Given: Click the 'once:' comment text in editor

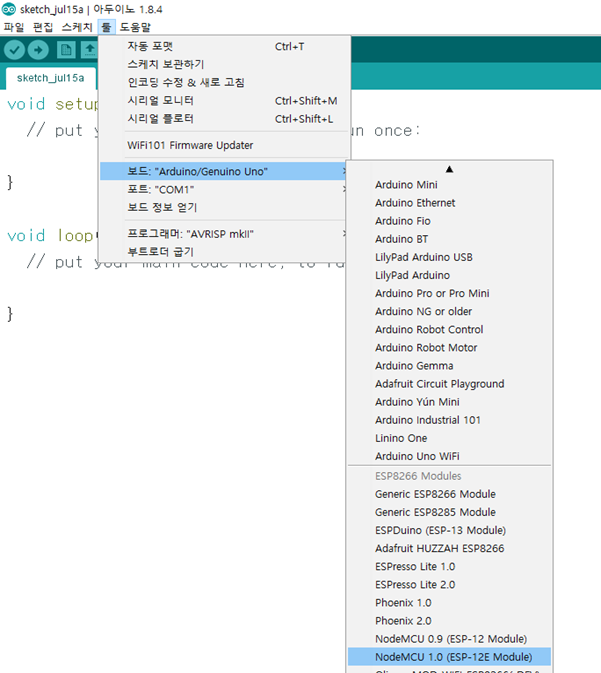Looking at the screenshot, I should tap(397, 130).
